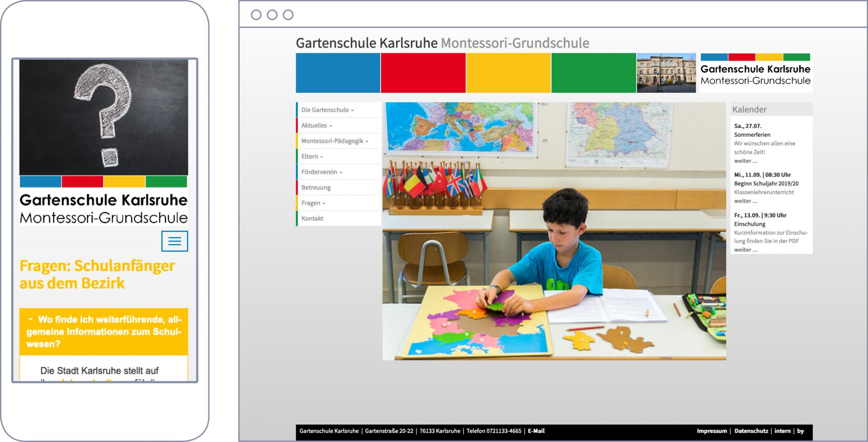The height and width of the screenshot is (442, 868).
Task: Expand the Aktuelles menu
Action: pos(339,125)
